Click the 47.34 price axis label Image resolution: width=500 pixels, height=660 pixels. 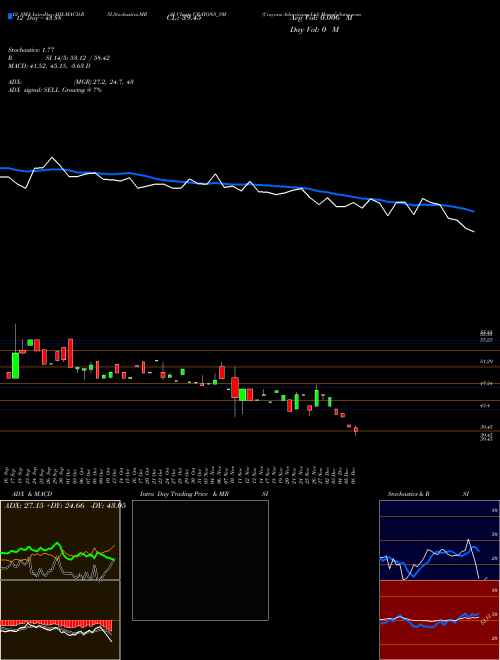click(x=487, y=383)
